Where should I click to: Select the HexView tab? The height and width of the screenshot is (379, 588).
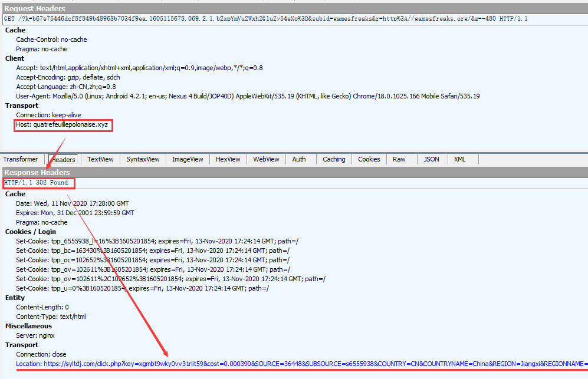coord(228,159)
